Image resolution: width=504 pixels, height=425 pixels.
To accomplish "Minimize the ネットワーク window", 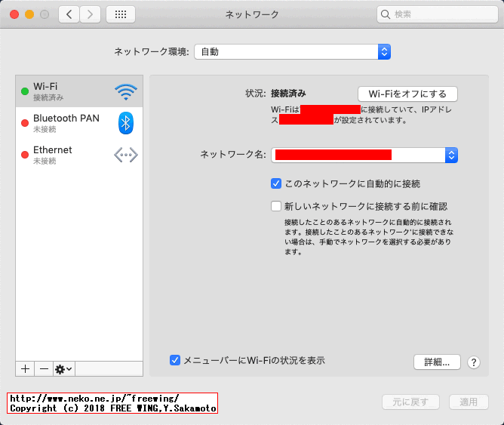I will click(x=29, y=14).
